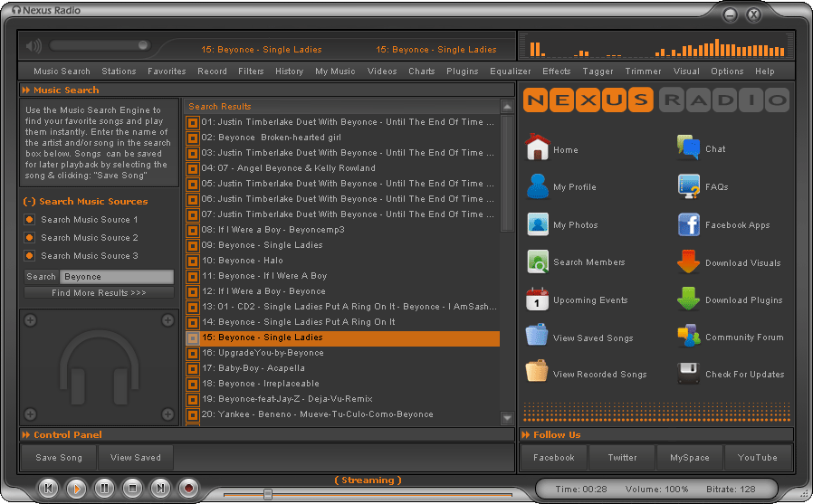The image size is (813, 504).
Task: Pause the streaming playback
Action: click(x=104, y=488)
